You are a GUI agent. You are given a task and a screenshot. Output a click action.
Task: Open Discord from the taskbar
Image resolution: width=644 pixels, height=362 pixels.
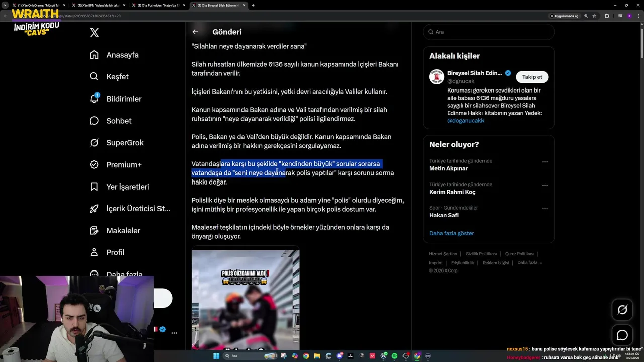pyautogui.click(x=340, y=356)
